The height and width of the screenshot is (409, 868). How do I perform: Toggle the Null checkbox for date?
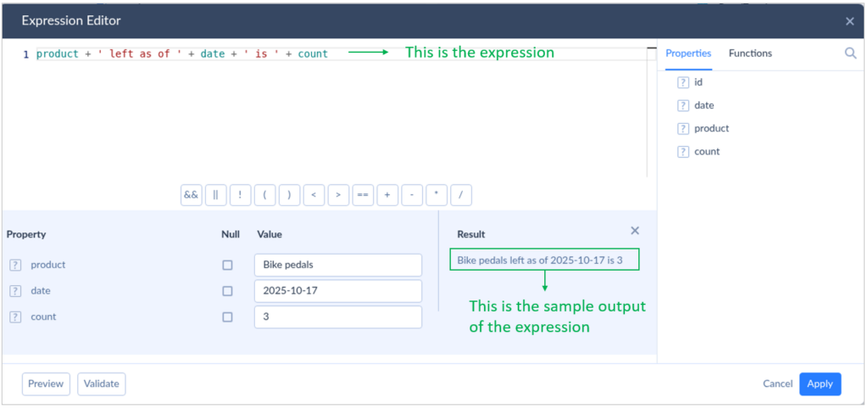[227, 291]
